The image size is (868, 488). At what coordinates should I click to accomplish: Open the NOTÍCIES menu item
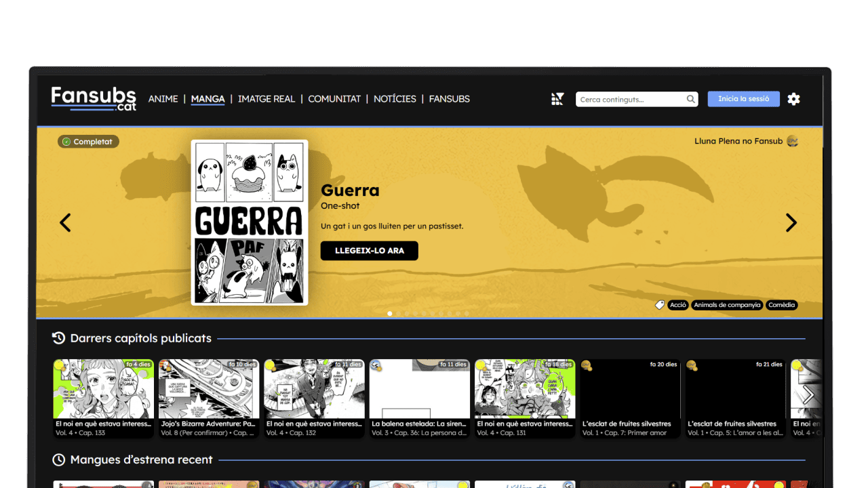[395, 99]
